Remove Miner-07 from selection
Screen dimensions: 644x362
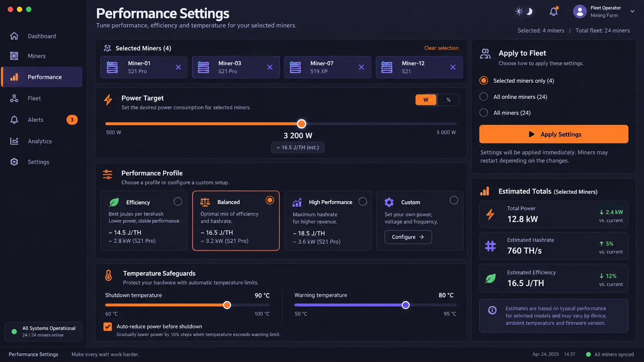pos(361,67)
